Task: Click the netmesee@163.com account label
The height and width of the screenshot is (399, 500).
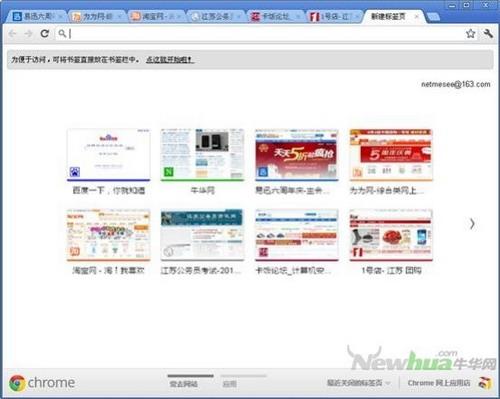Action: coord(456,84)
